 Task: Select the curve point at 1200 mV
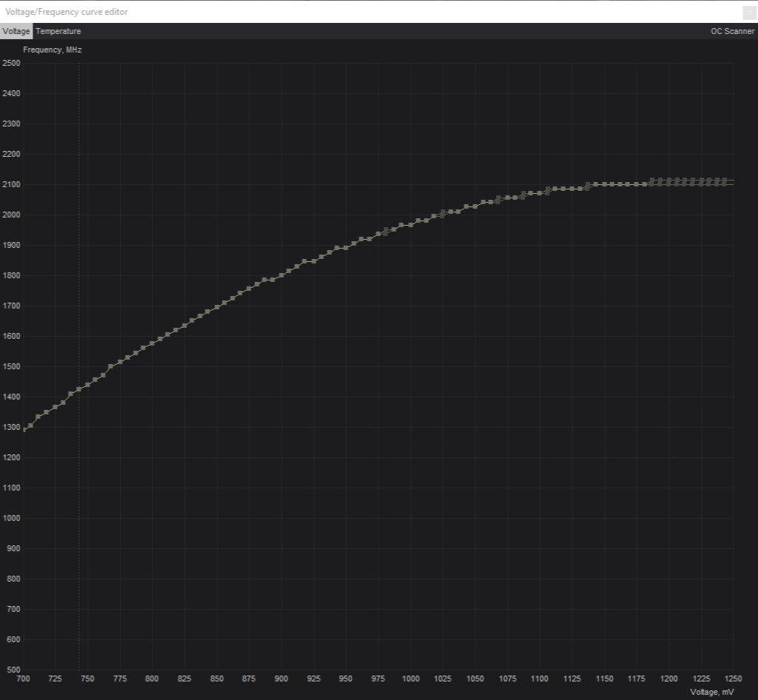669,182
